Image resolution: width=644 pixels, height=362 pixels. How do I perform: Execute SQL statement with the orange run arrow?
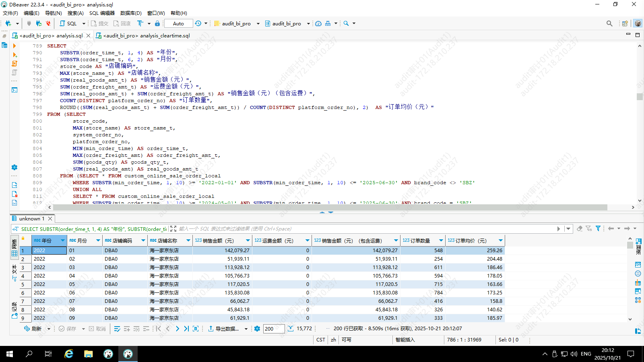click(x=14, y=46)
